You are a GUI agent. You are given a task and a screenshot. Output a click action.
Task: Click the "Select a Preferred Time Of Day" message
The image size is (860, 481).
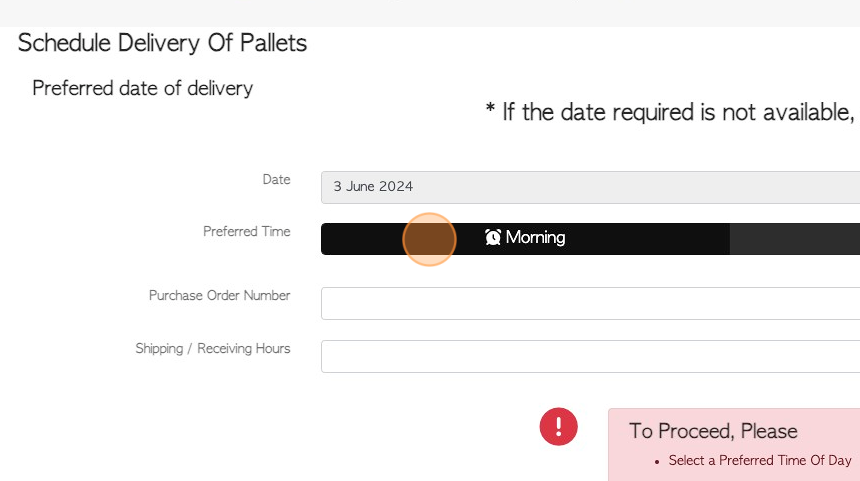[x=760, y=460]
